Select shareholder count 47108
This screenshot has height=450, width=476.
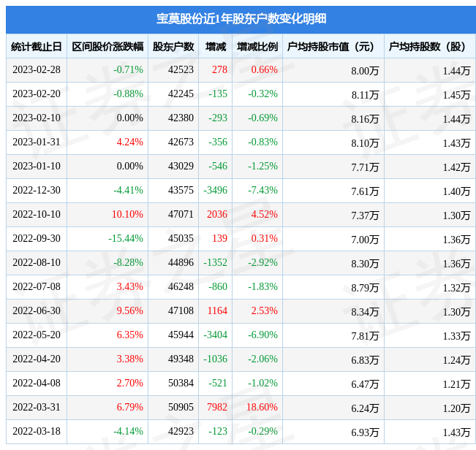coord(181,310)
